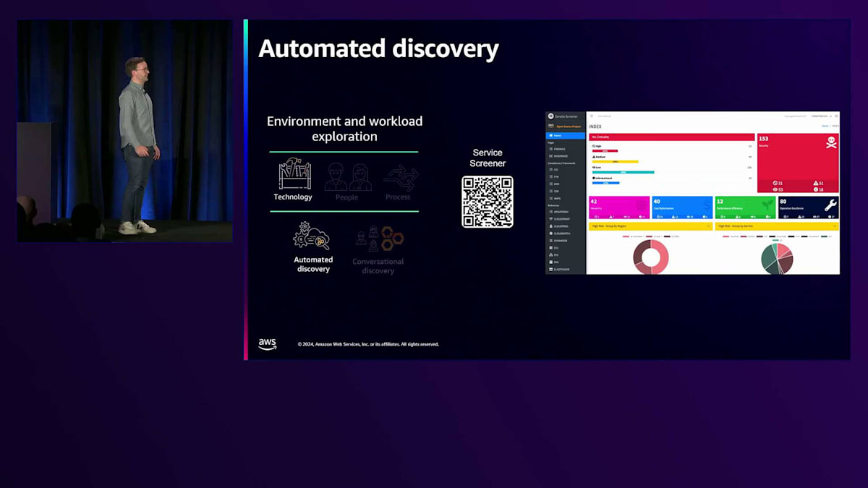Click the magenta Reliability card showing 42

(x=619, y=207)
